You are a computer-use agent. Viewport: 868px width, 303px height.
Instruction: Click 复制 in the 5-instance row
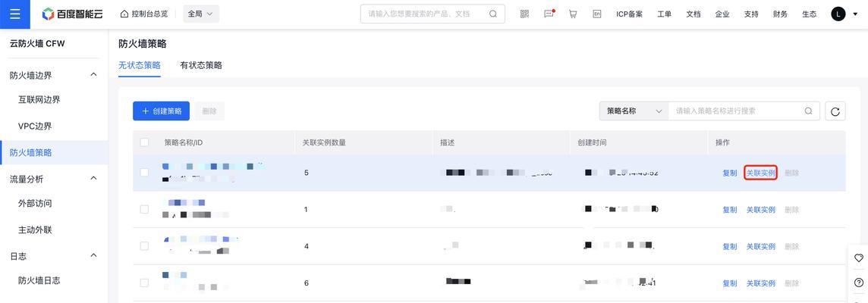(x=730, y=173)
